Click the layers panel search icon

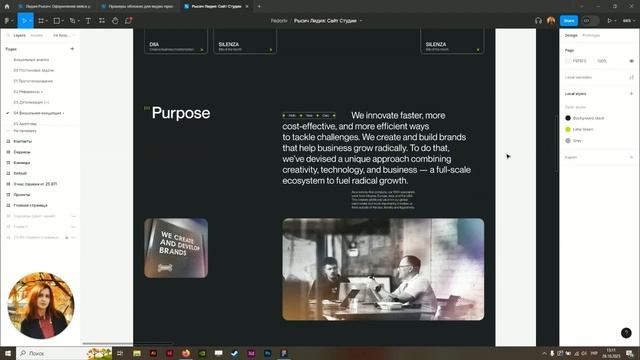click(x=8, y=36)
